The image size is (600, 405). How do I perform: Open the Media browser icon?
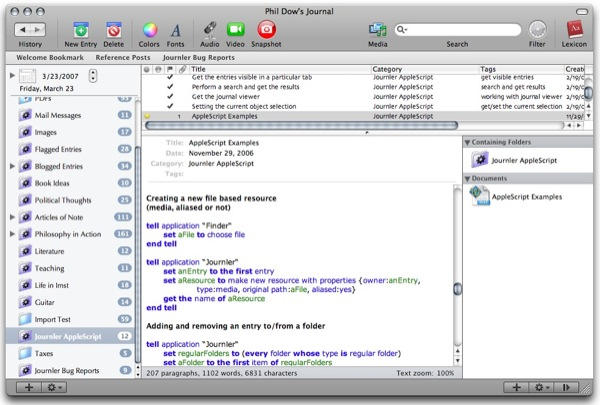pos(378,30)
